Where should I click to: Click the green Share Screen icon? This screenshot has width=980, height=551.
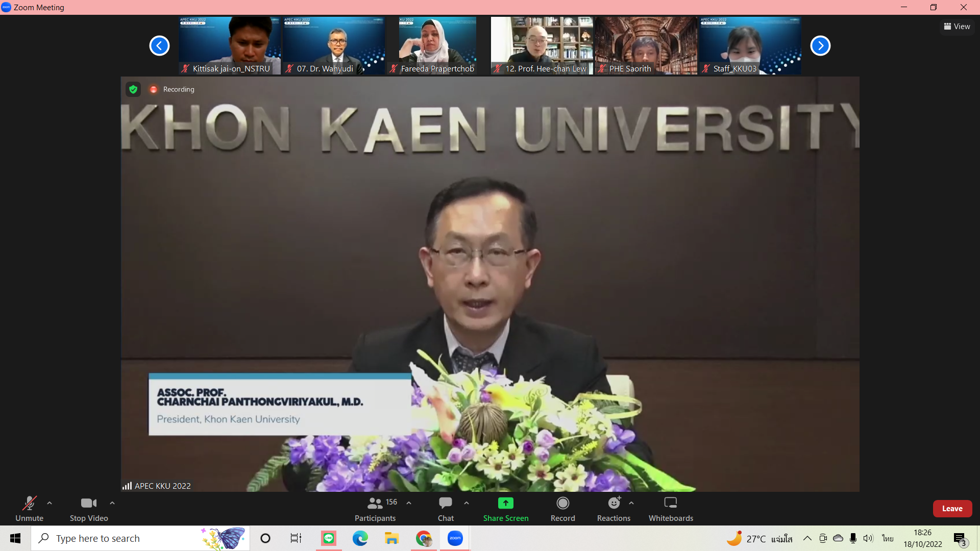click(505, 503)
